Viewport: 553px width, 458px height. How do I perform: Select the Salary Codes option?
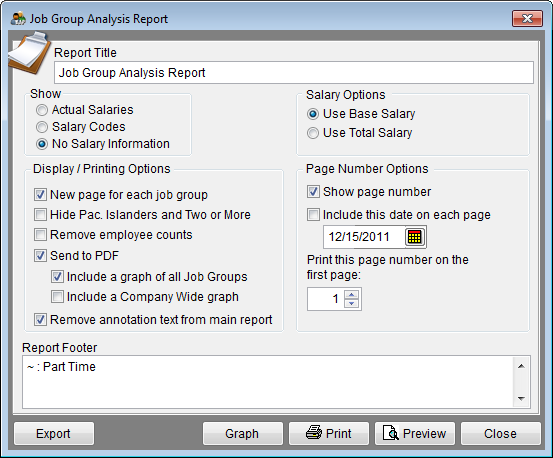pos(42,127)
